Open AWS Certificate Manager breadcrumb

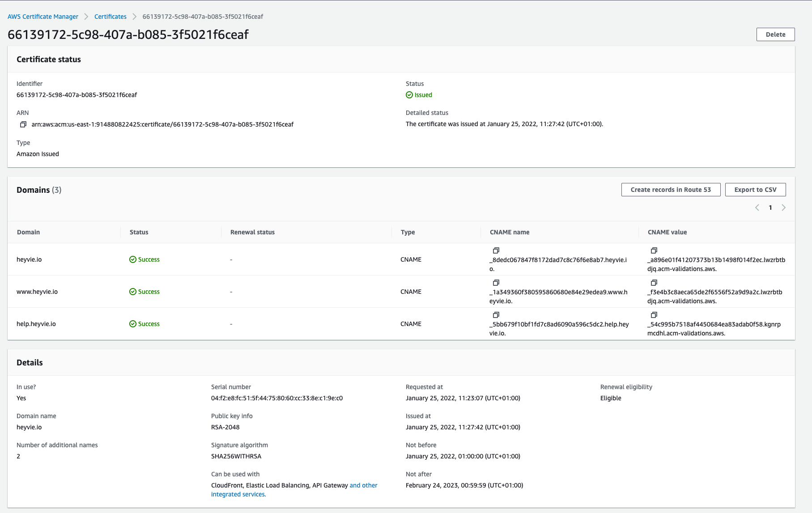click(x=43, y=17)
